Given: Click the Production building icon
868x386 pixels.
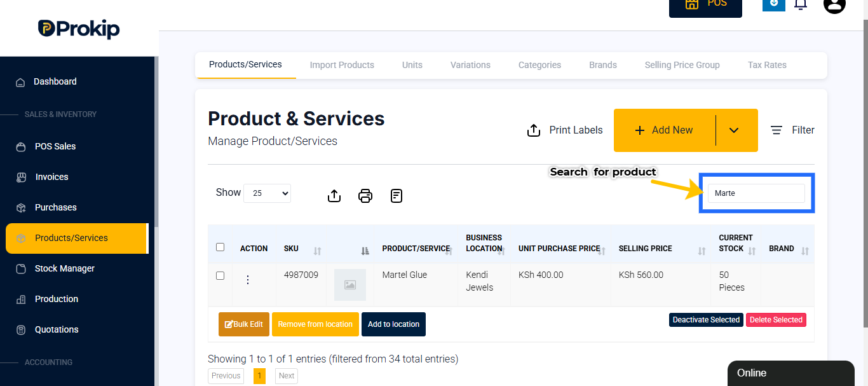Looking at the screenshot, I should click(x=21, y=300).
